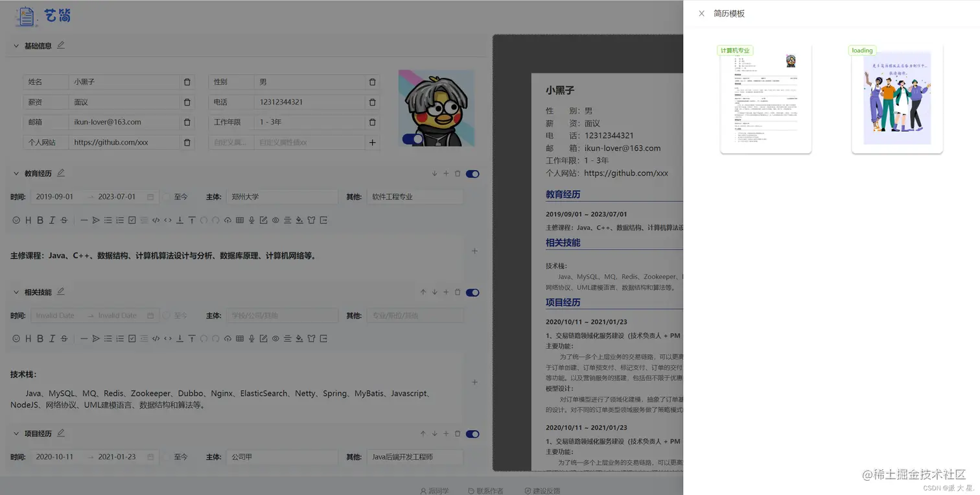Insert an emoji in the education editor

pyautogui.click(x=16, y=219)
